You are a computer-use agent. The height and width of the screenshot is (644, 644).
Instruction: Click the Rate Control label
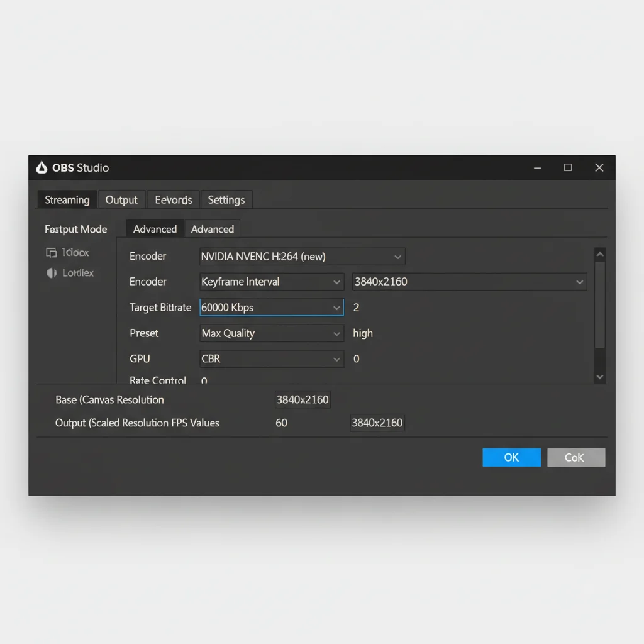click(x=158, y=380)
